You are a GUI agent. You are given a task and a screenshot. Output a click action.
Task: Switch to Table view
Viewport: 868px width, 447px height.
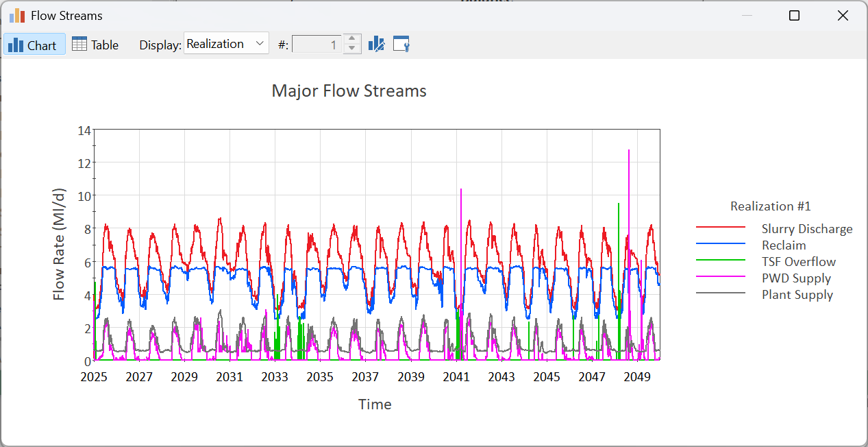(96, 45)
